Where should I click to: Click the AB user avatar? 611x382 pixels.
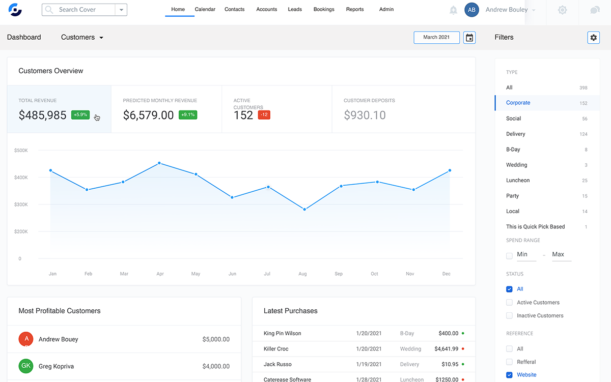click(471, 10)
